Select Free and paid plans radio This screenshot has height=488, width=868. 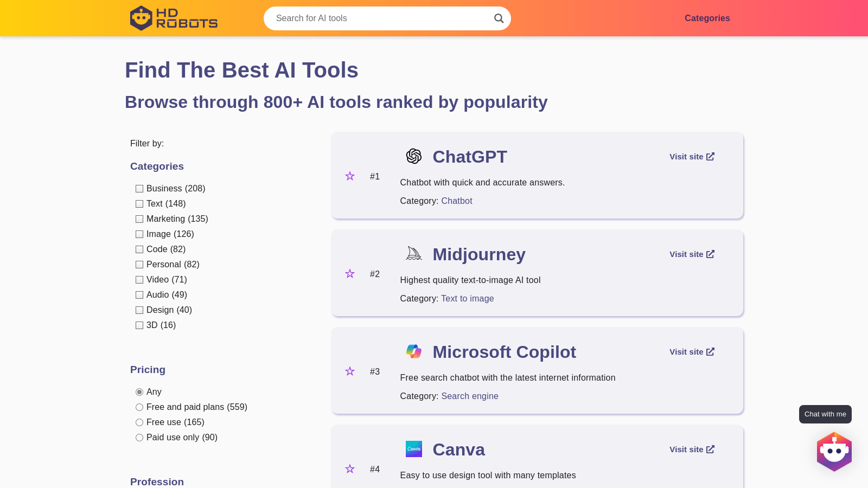point(139,407)
